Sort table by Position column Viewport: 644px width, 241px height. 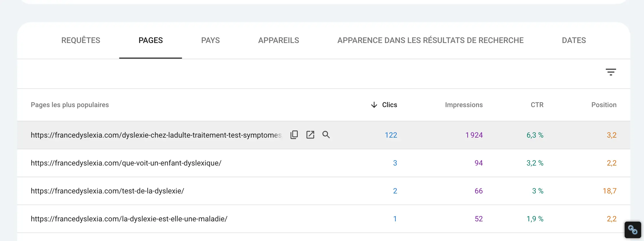(x=604, y=105)
